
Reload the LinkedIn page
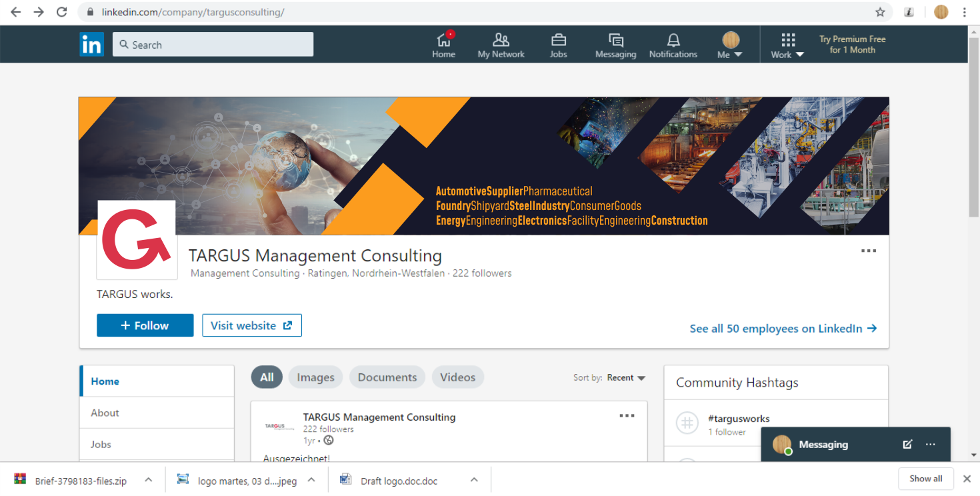coord(62,12)
